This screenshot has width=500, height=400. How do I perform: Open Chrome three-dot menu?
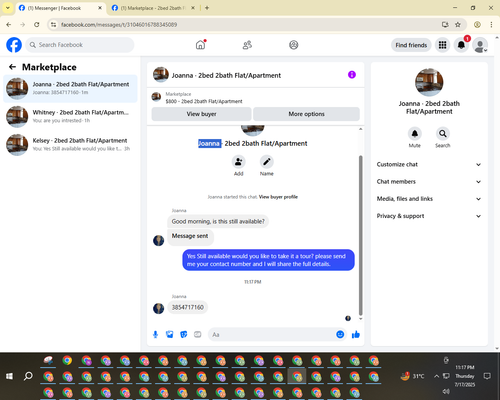[491, 24]
